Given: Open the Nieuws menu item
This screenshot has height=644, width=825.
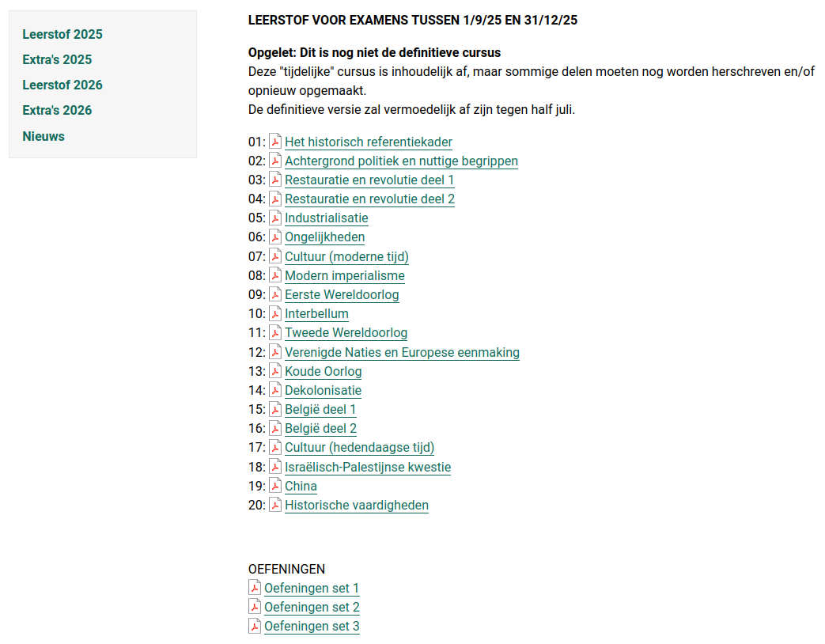Looking at the screenshot, I should (x=44, y=136).
